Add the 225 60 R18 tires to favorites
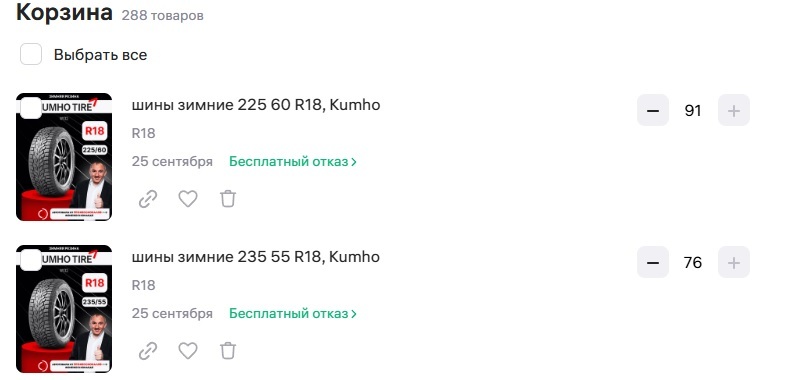790x380 pixels. (188, 199)
